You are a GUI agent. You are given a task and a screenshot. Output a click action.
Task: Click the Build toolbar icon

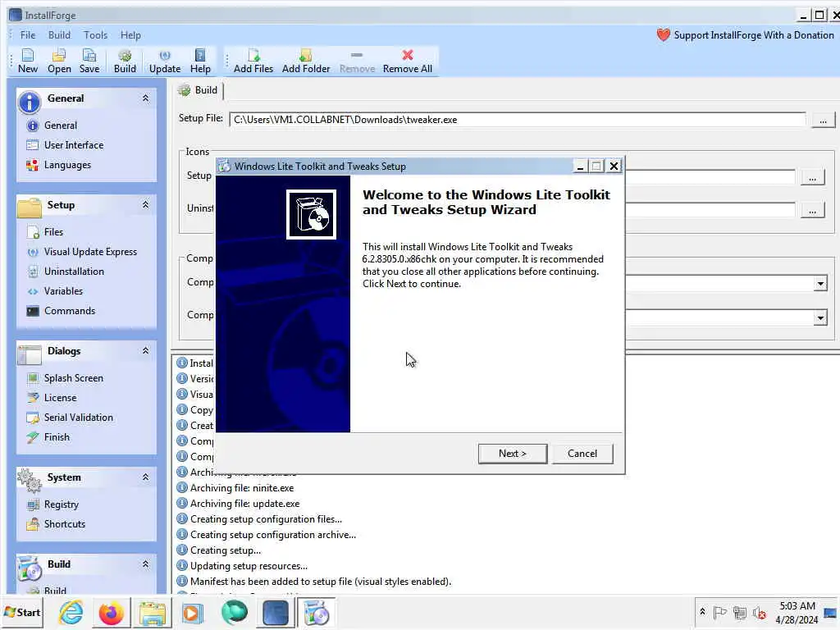[x=125, y=61]
